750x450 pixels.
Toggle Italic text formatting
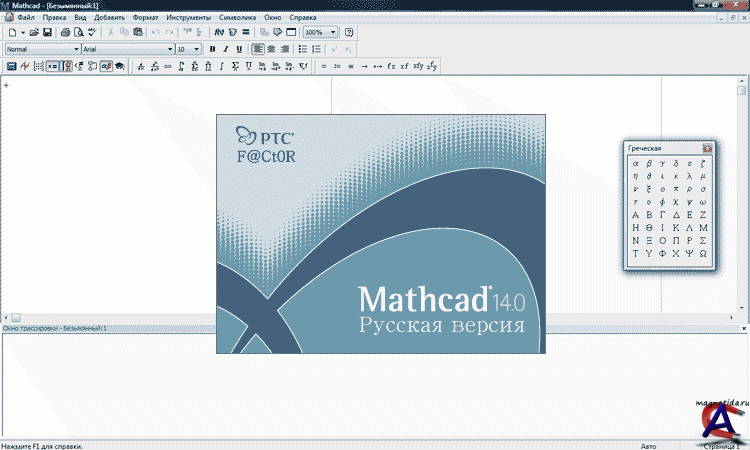pyautogui.click(x=225, y=49)
